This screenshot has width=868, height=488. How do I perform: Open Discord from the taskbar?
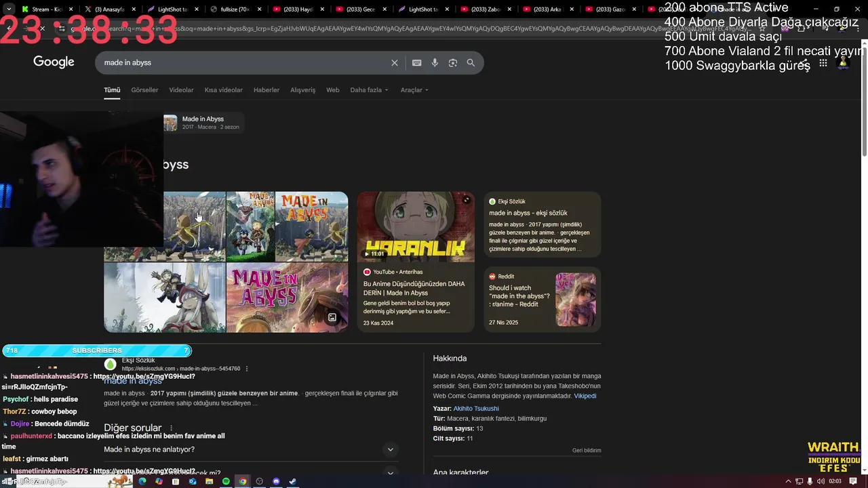[x=276, y=481]
